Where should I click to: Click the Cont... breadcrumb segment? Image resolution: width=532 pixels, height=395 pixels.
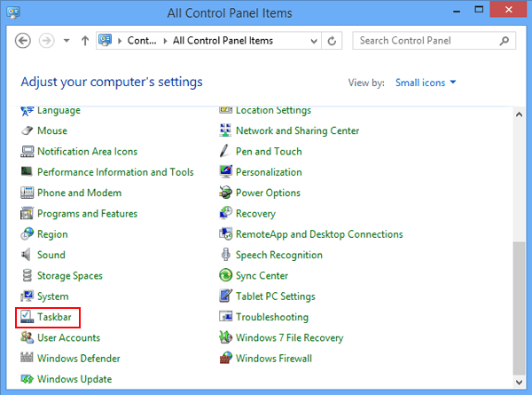142,41
